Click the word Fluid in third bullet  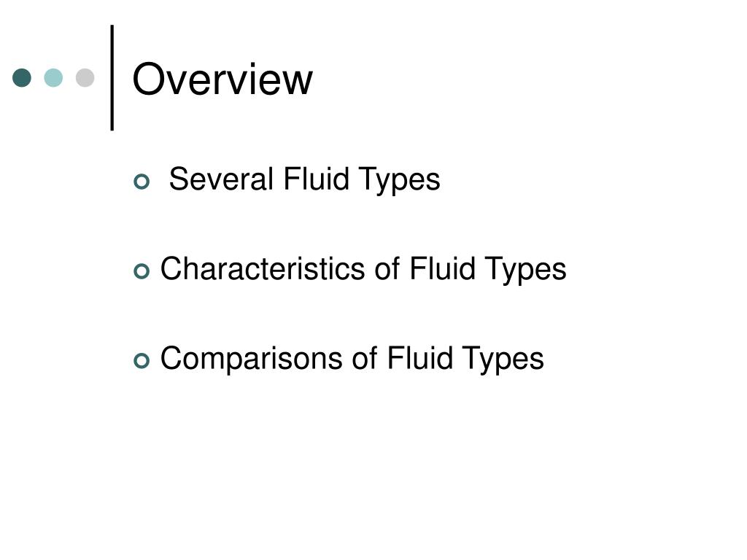(x=419, y=357)
